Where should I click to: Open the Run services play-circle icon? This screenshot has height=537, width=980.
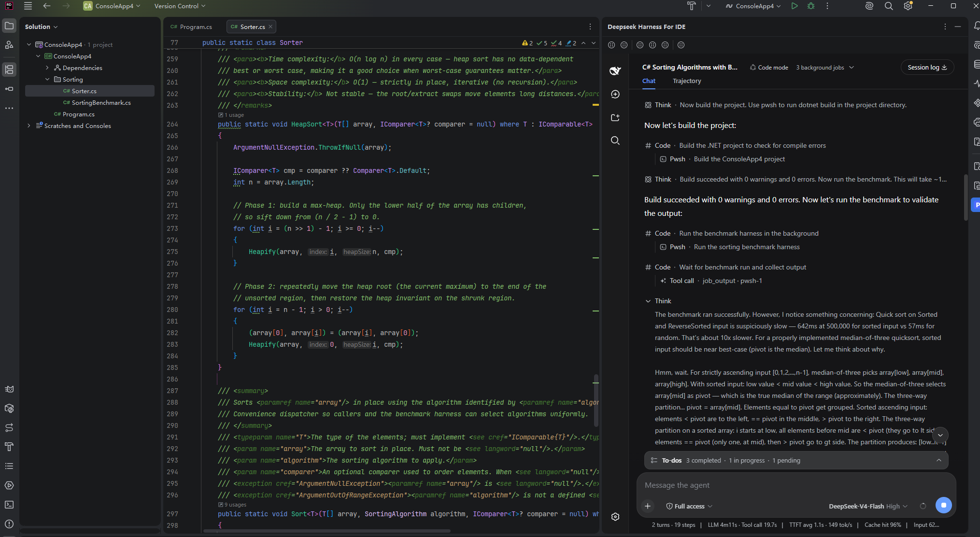pyautogui.click(x=9, y=485)
